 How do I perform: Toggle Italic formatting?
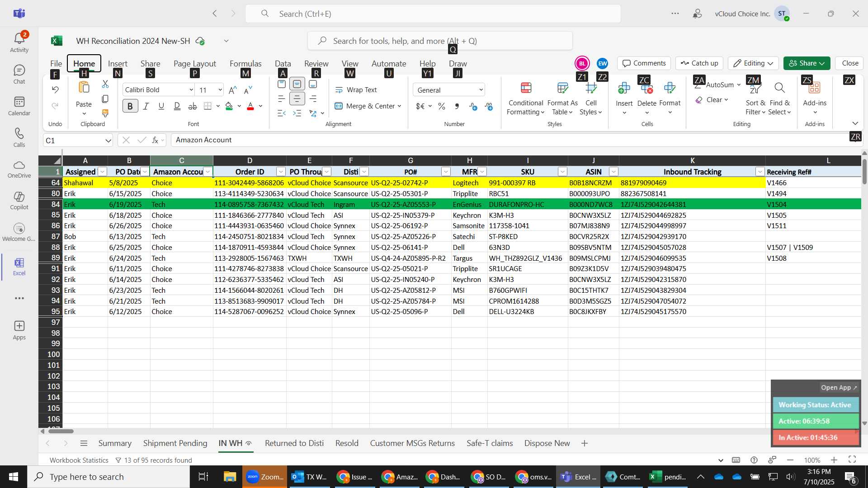[x=146, y=106]
